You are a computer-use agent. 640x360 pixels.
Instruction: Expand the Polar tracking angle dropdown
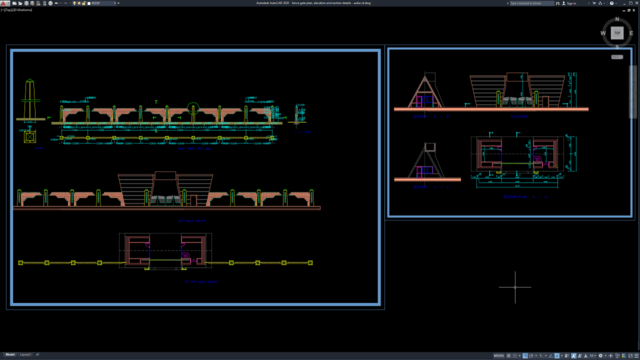click(536, 356)
